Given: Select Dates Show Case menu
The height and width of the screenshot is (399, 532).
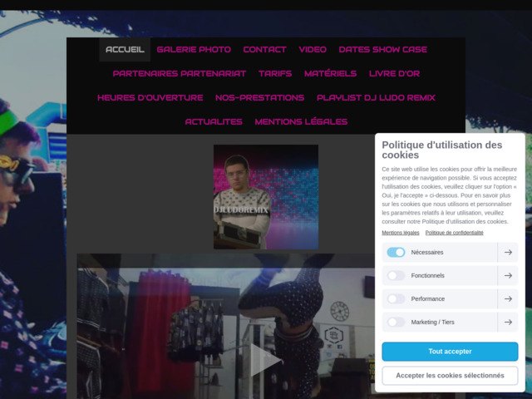Looking at the screenshot, I should tap(382, 50).
